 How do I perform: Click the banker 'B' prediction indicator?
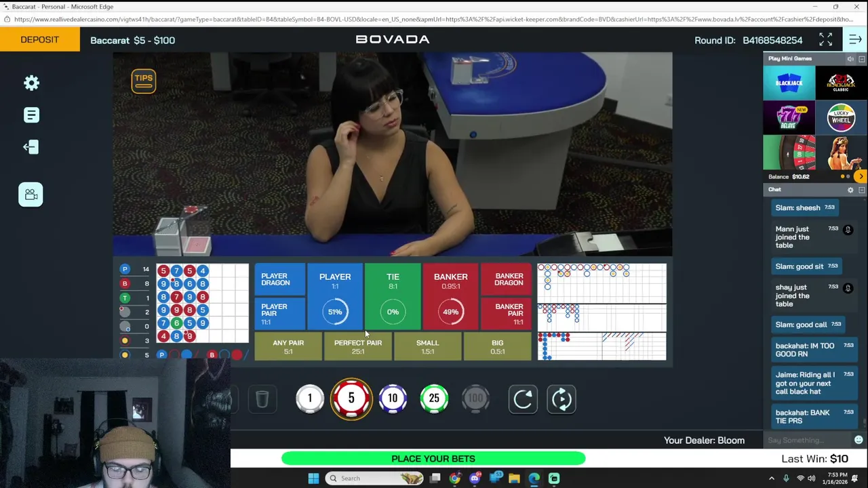(x=212, y=355)
